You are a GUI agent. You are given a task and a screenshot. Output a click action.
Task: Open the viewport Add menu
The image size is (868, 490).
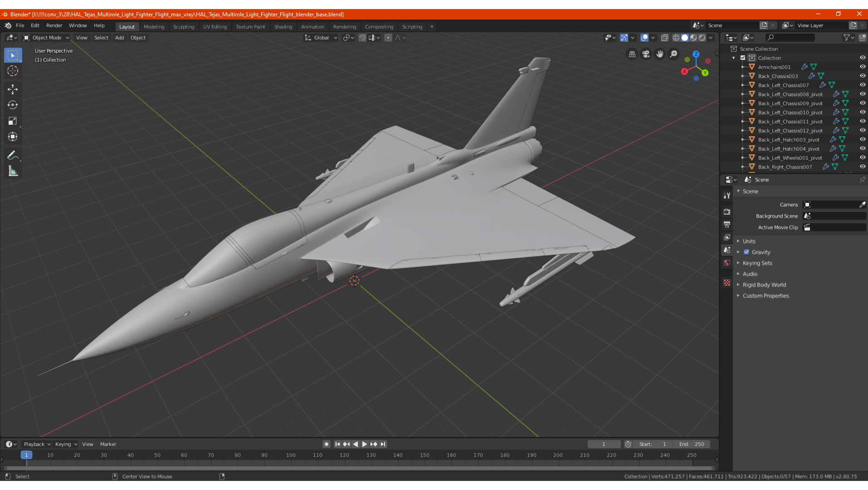[x=119, y=38]
